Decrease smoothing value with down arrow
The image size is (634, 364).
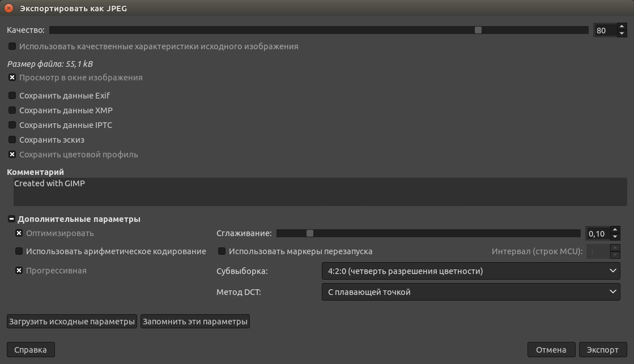click(615, 237)
